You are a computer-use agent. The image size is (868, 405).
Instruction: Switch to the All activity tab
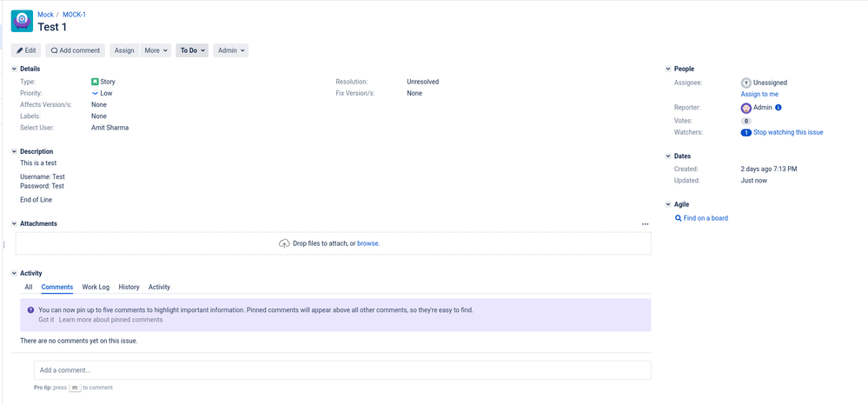(x=29, y=287)
